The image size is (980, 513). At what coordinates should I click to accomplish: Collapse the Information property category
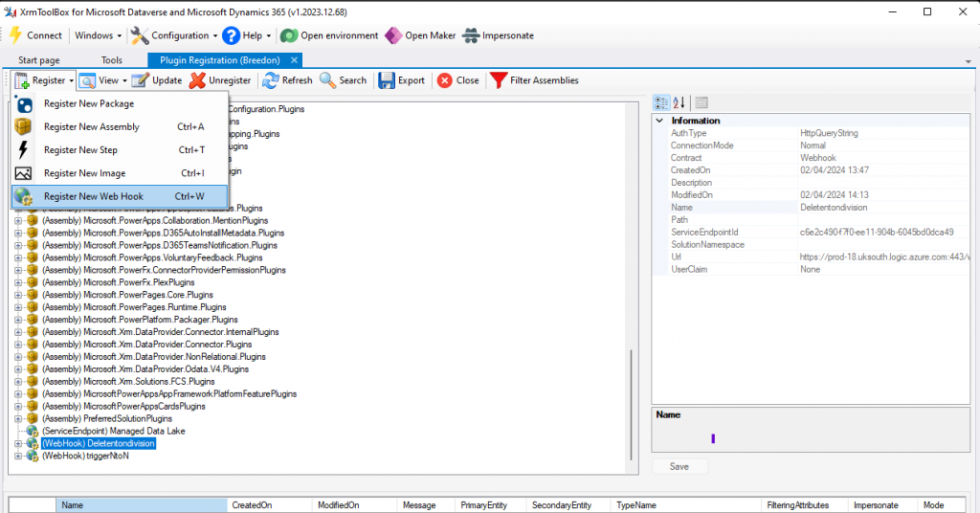[659, 121]
